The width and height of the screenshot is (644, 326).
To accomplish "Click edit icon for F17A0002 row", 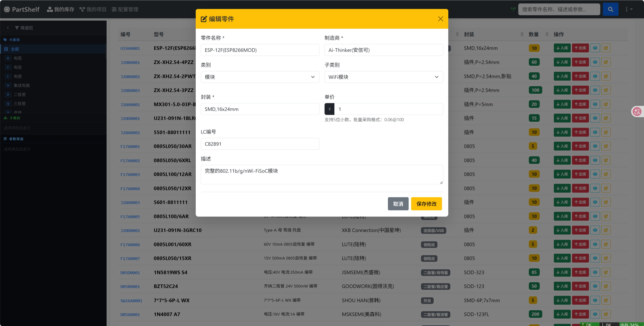I will pos(606,160).
